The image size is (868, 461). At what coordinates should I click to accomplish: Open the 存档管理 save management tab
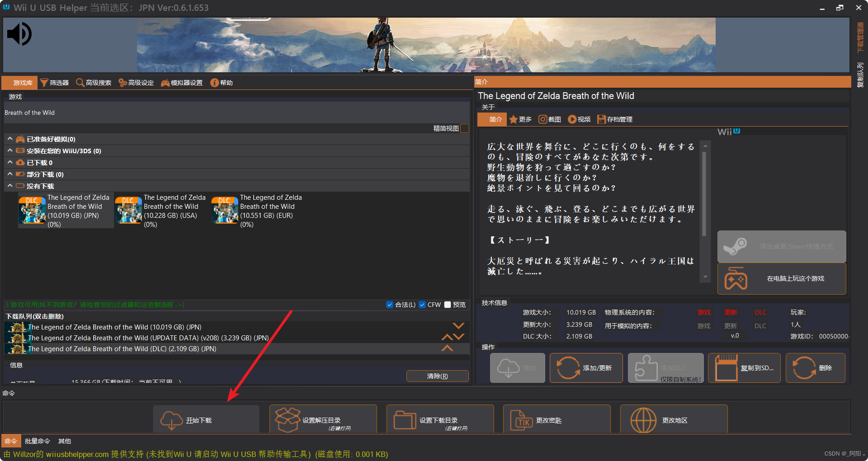[615, 119]
